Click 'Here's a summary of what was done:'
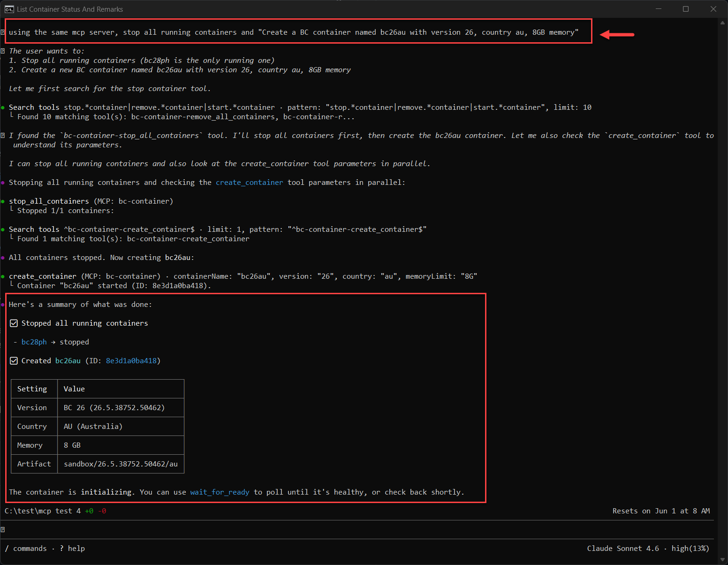 80,305
